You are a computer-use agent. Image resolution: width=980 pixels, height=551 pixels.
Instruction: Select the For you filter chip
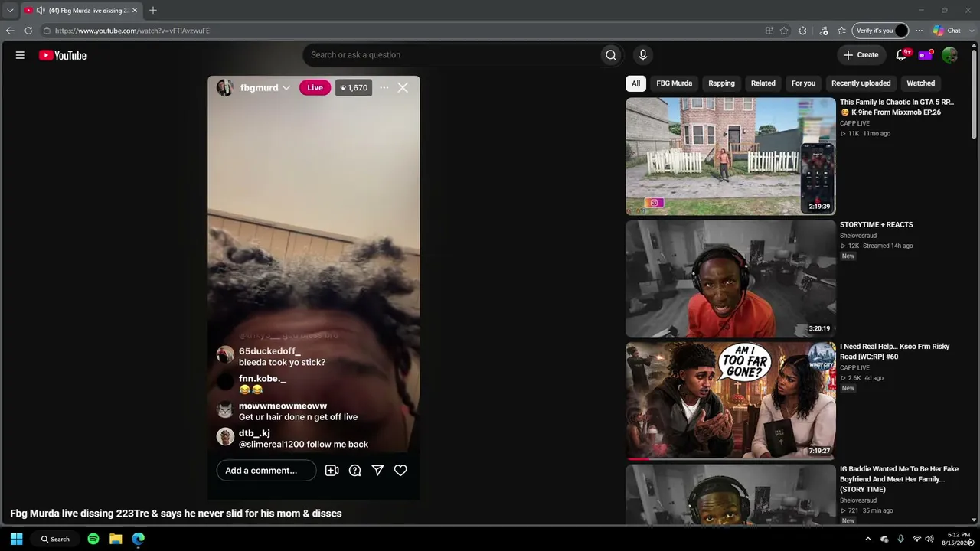pos(804,83)
